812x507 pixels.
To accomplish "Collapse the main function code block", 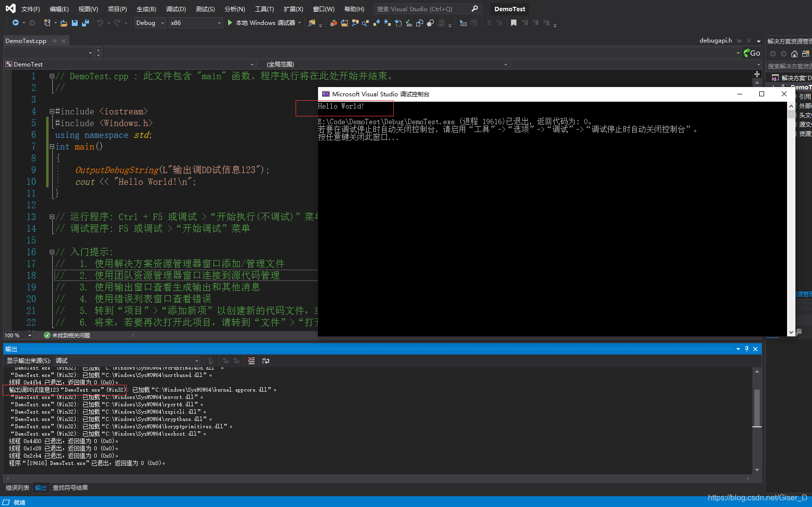I will tap(52, 147).
